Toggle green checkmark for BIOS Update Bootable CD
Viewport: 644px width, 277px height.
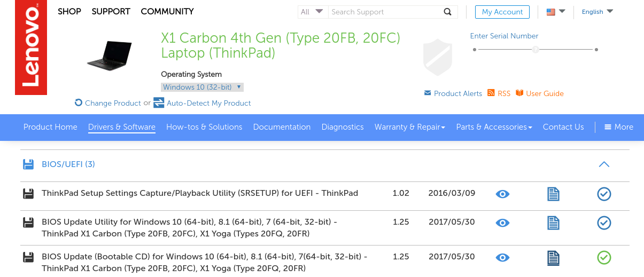click(x=604, y=258)
